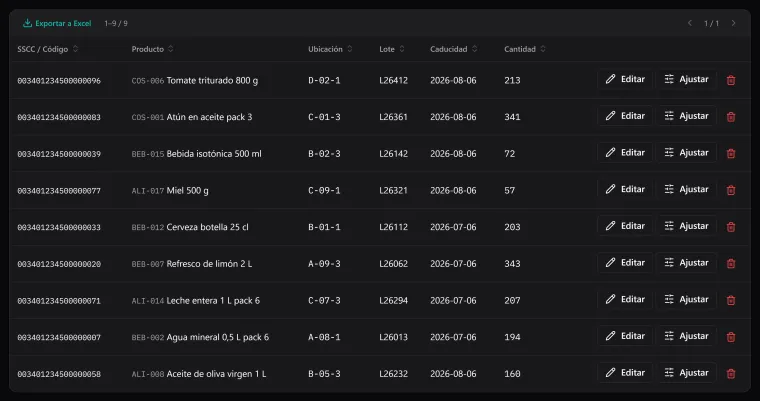Sort by SSCC / Código column
This screenshot has width=760, height=401.
click(48, 49)
